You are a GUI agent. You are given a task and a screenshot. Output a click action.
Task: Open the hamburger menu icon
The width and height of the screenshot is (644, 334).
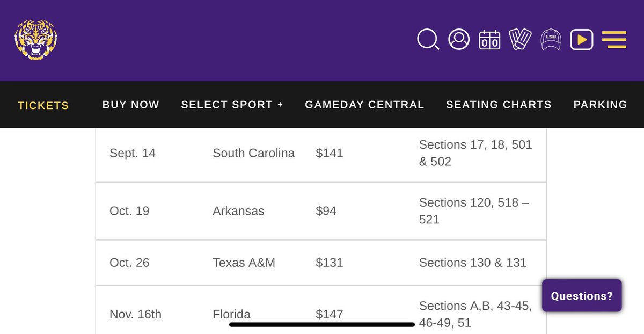(x=614, y=40)
